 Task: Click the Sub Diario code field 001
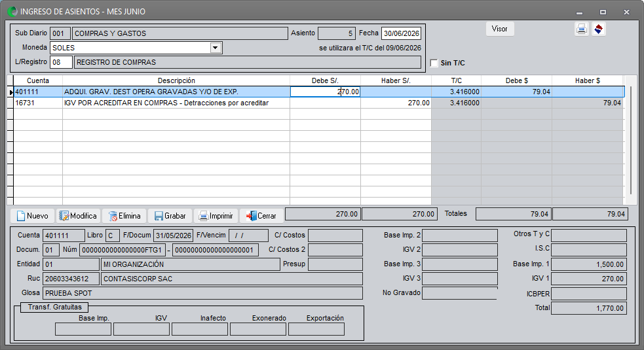tap(60, 33)
